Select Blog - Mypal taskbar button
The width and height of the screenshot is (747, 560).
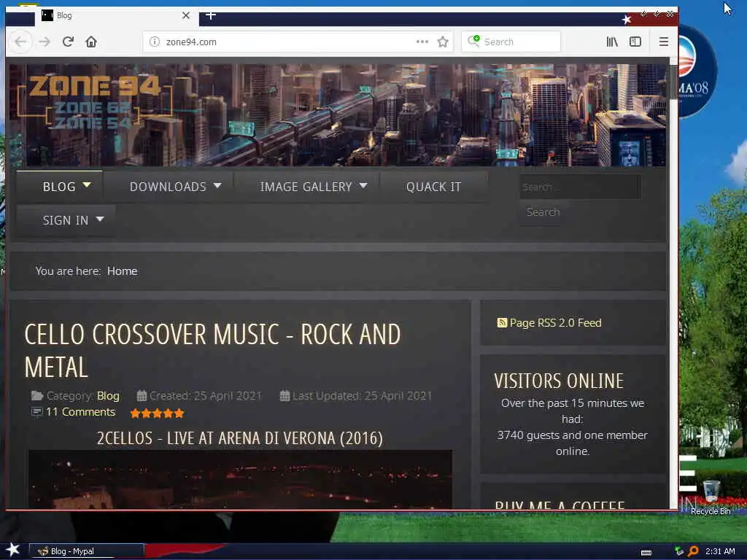coord(87,551)
